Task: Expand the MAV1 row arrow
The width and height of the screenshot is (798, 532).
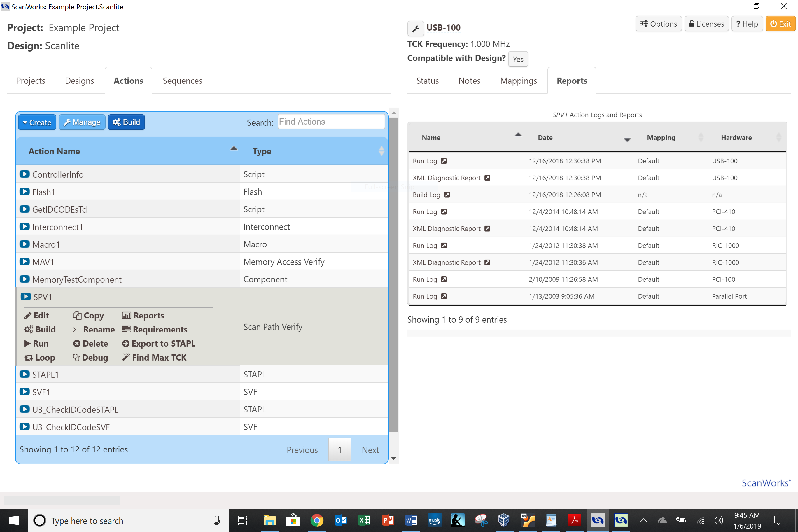Action: tap(24, 262)
